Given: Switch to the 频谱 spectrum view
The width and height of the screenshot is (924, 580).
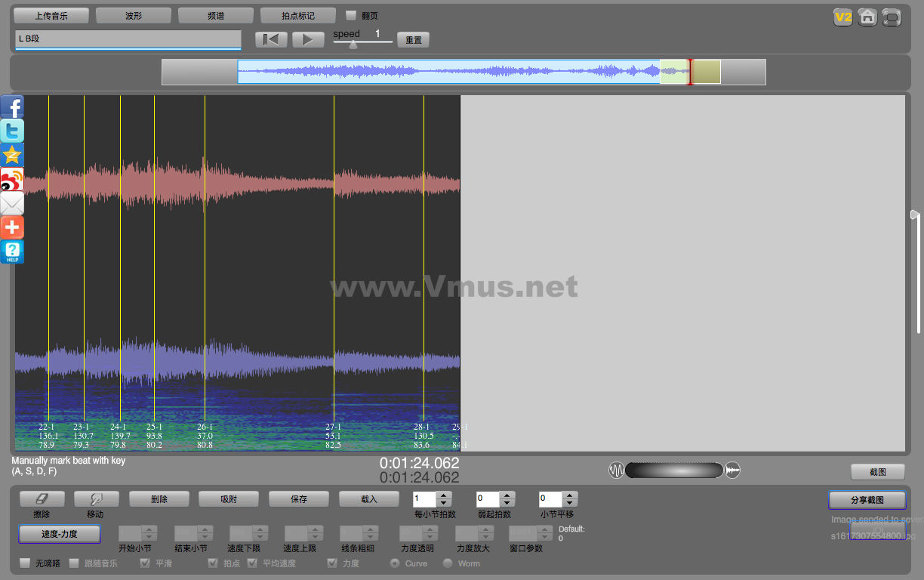Looking at the screenshot, I should (x=216, y=15).
